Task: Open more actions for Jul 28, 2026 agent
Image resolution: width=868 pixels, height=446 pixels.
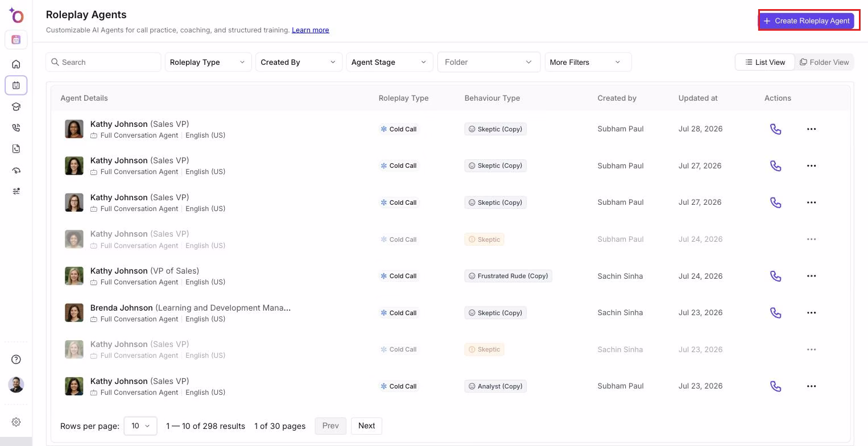Action: click(812, 129)
